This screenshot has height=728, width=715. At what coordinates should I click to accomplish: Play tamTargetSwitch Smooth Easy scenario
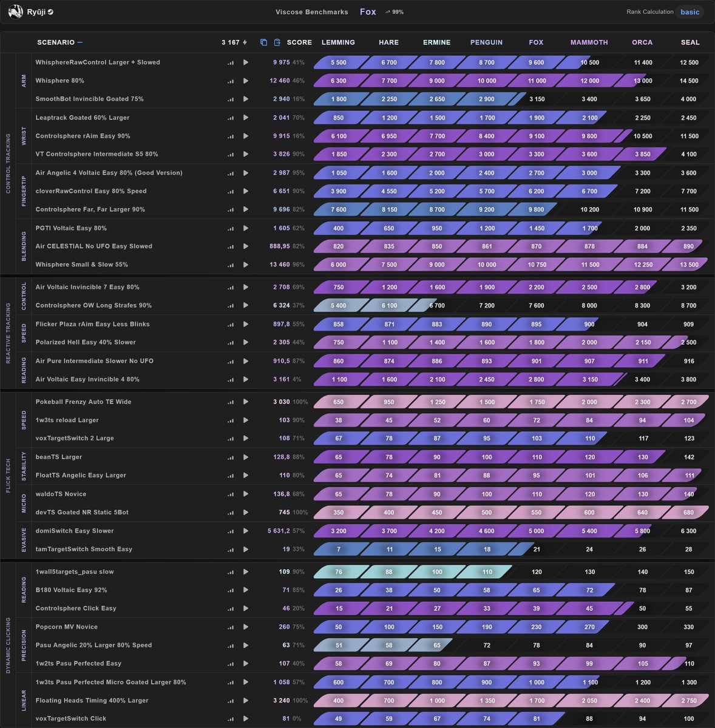click(x=246, y=549)
